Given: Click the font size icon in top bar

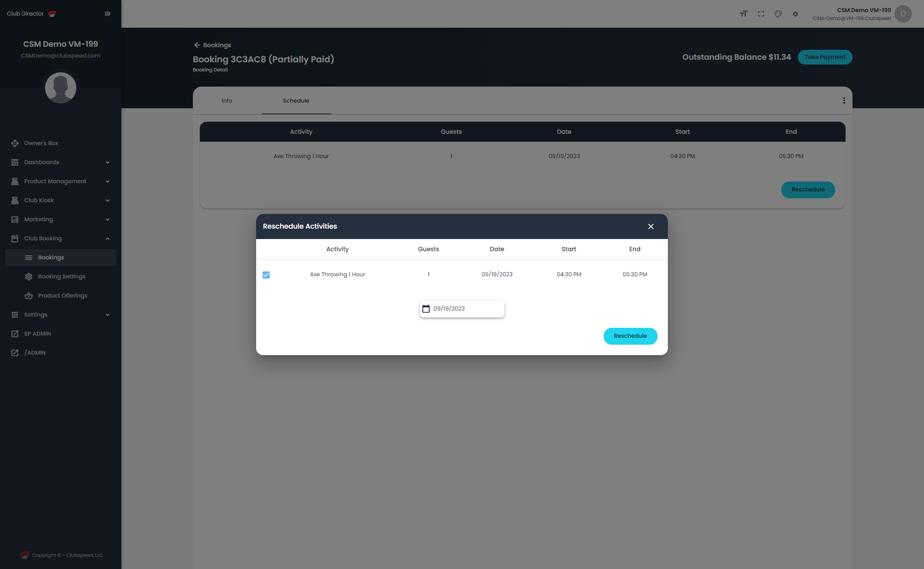Looking at the screenshot, I should (744, 14).
